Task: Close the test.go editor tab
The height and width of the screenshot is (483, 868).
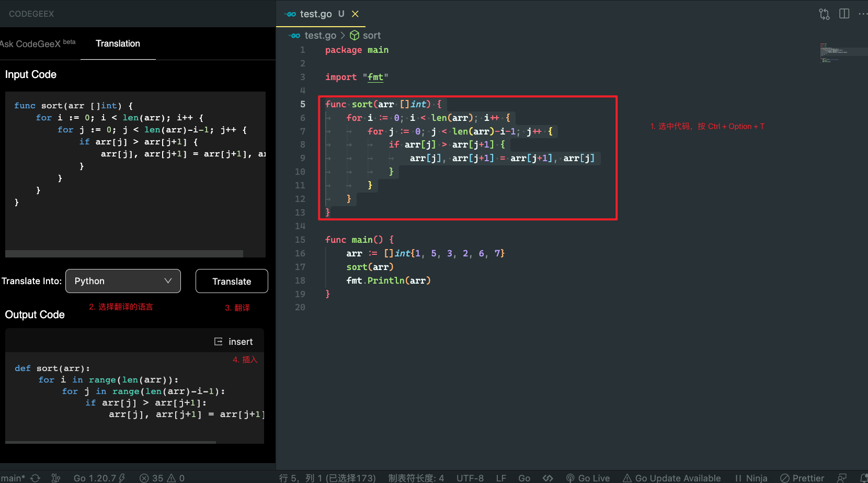Action: coord(355,14)
